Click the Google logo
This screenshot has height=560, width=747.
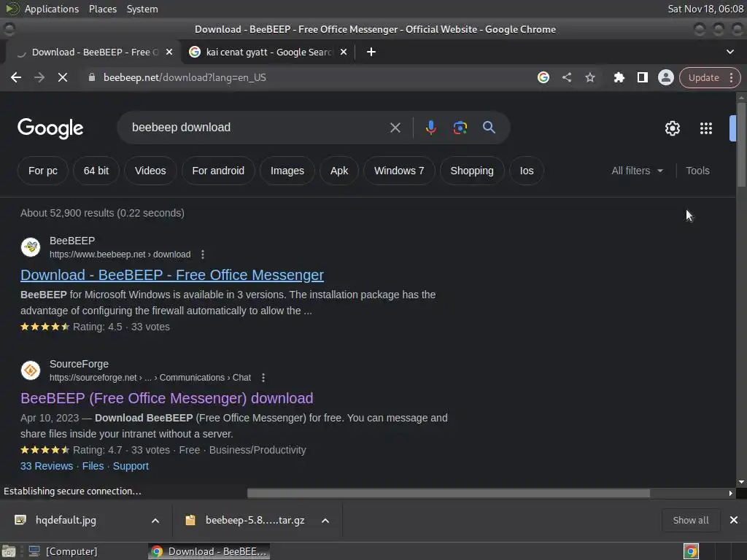pyautogui.click(x=50, y=128)
